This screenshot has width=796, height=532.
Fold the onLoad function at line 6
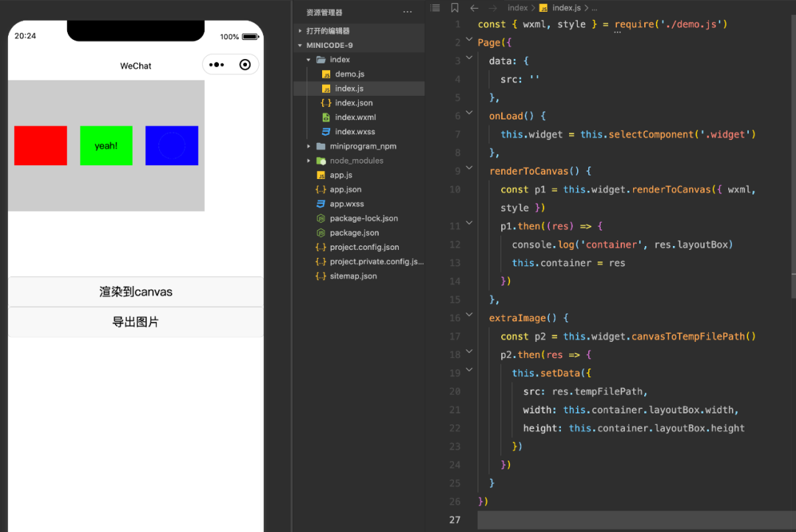tap(469, 113)
